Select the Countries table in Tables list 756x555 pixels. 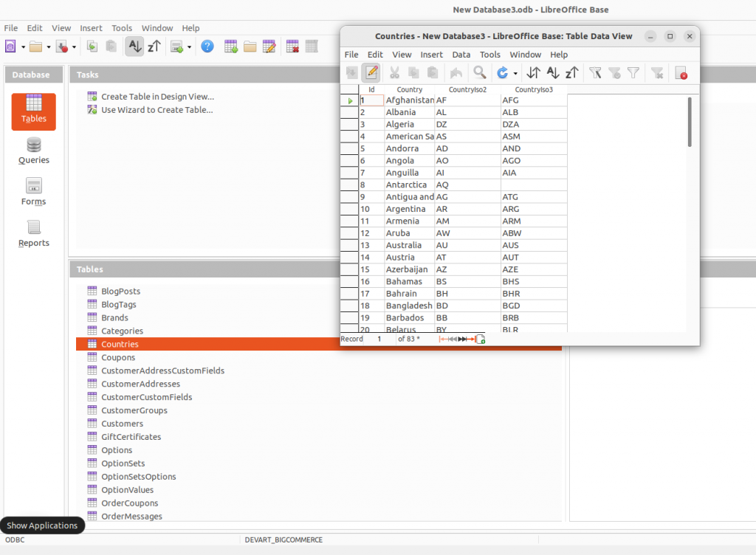tap(319, 344)
